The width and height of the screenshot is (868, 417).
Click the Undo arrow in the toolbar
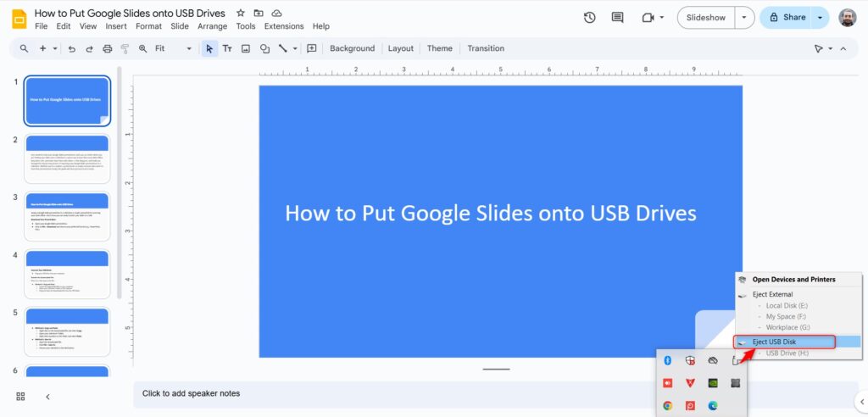pos(71,48)
